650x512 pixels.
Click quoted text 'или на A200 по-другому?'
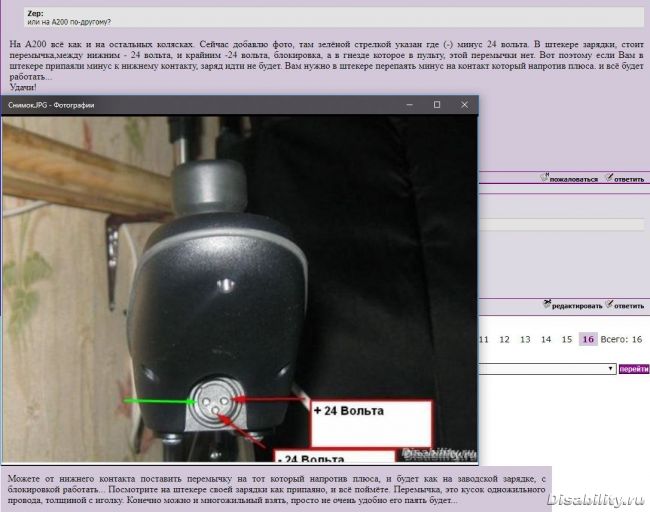point(69,22)
